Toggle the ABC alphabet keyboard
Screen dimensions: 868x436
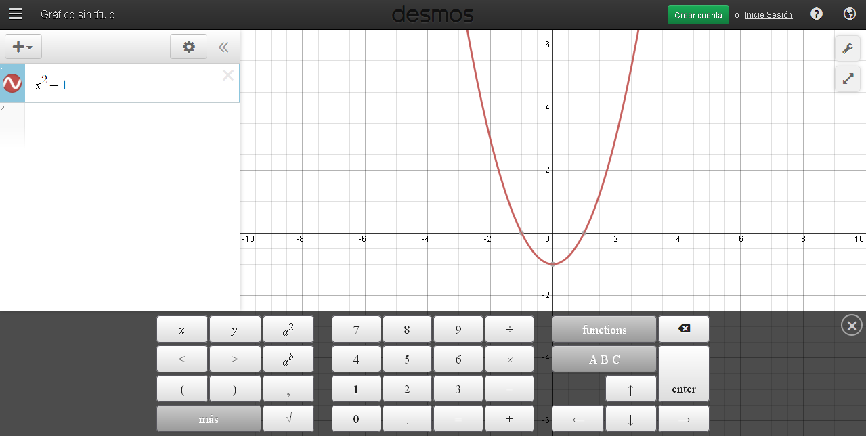click(x=603, y=359)
